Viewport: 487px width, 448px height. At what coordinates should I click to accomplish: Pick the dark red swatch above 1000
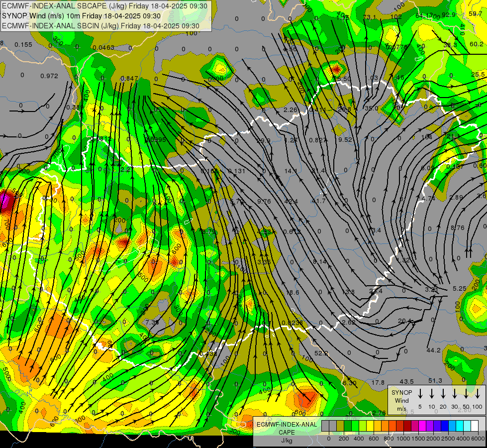coord(407,426)
